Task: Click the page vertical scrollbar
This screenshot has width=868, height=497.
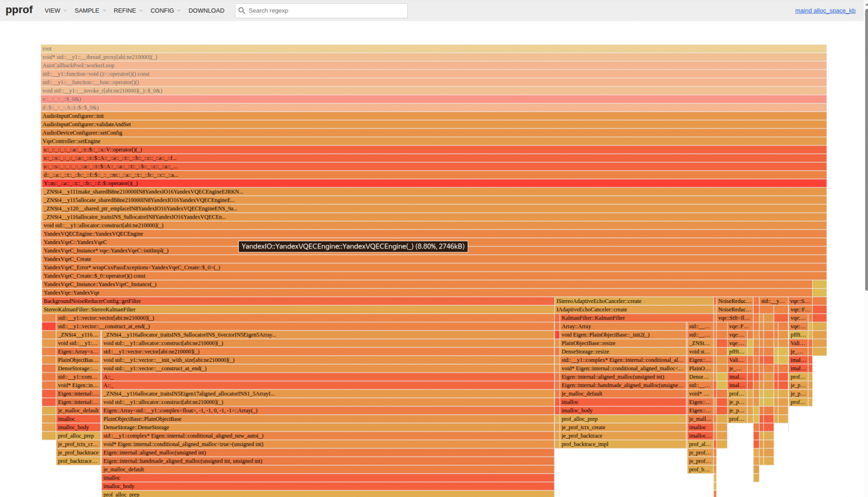Action: click(866, 150)
